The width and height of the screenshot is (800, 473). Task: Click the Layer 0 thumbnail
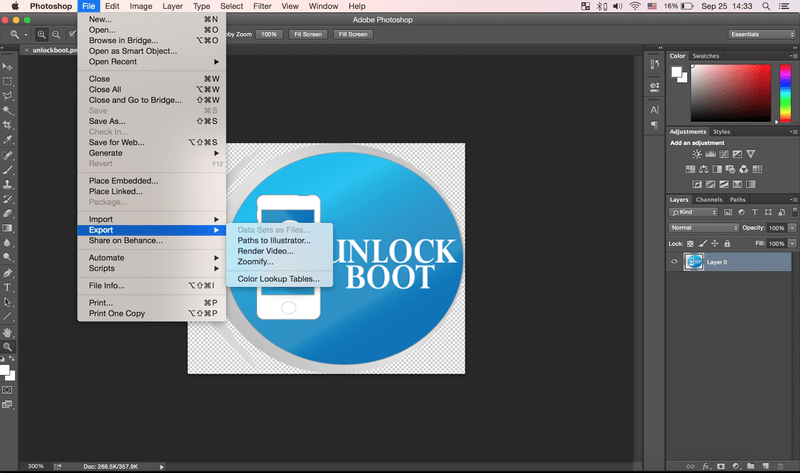click(696, 262)
